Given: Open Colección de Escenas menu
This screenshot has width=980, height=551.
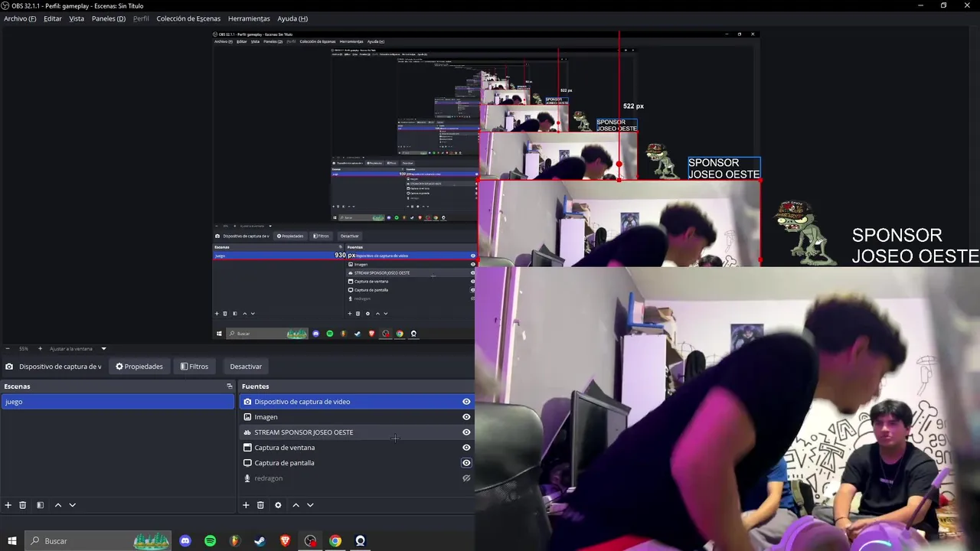Looking at the screenshot, I should (x=188, y=18).
